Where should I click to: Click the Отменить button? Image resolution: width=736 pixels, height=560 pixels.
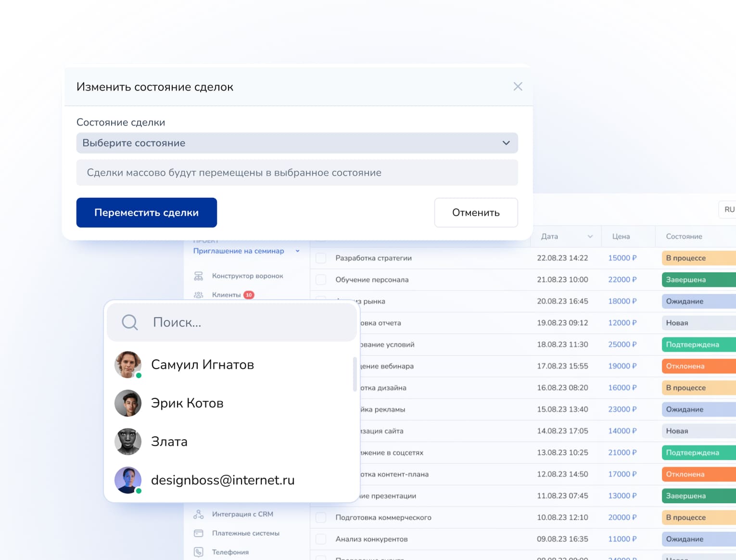(476, 213)
